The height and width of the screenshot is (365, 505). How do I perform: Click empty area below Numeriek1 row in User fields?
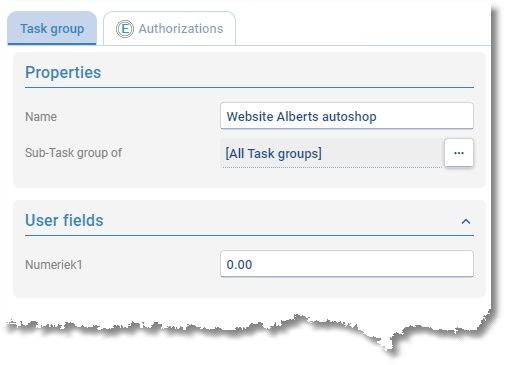click(x=249, y=287)
